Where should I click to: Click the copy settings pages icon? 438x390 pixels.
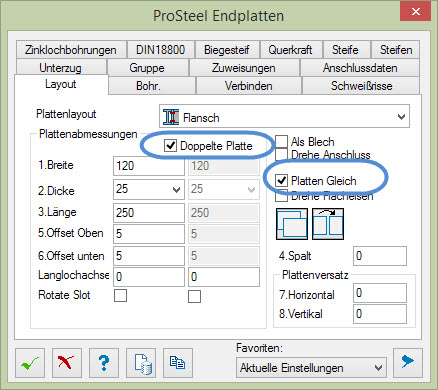click(x=178, y=363)
